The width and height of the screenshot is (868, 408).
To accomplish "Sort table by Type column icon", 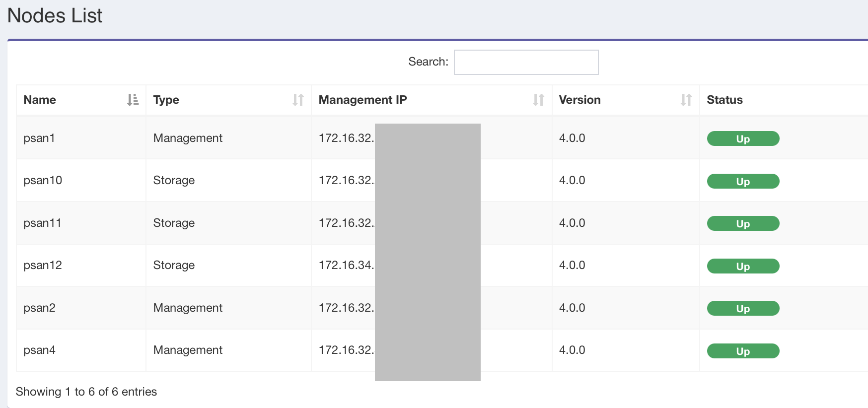I will click(x=298, y=100).
